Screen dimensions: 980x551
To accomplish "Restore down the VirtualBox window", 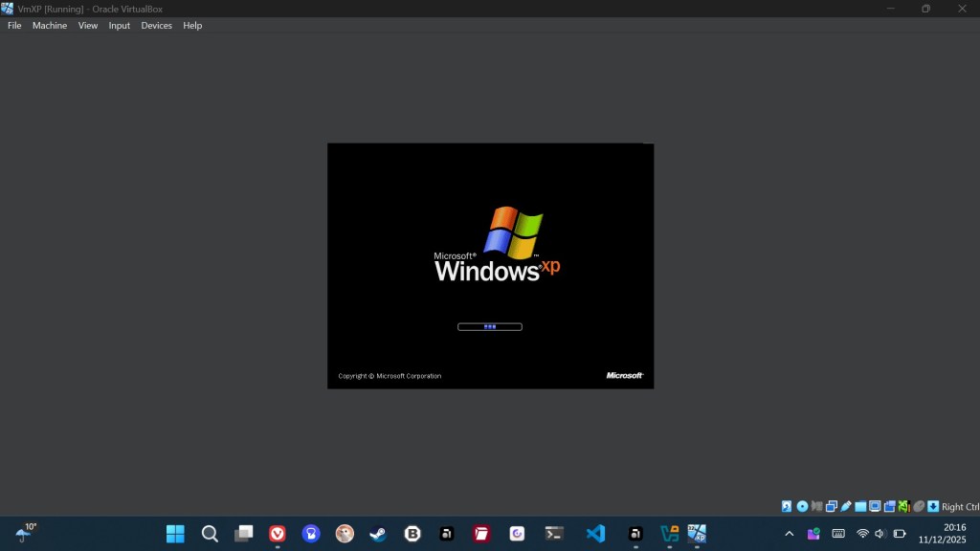I will coord(925,9).
